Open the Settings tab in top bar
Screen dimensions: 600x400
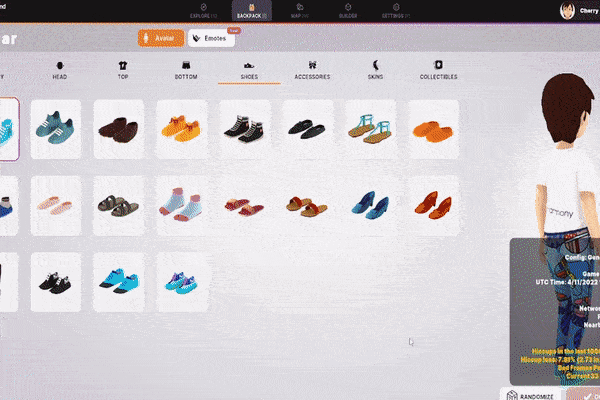click(396, 11)
